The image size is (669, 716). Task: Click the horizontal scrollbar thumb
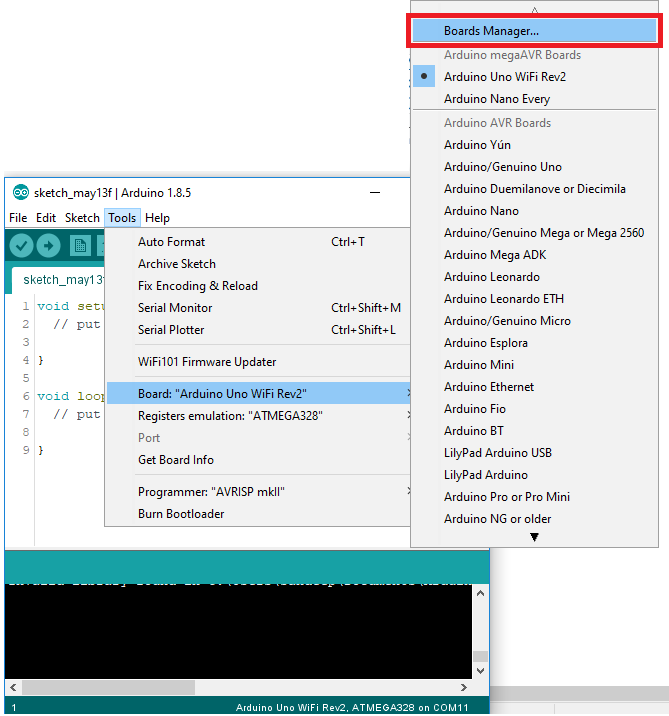109,687
